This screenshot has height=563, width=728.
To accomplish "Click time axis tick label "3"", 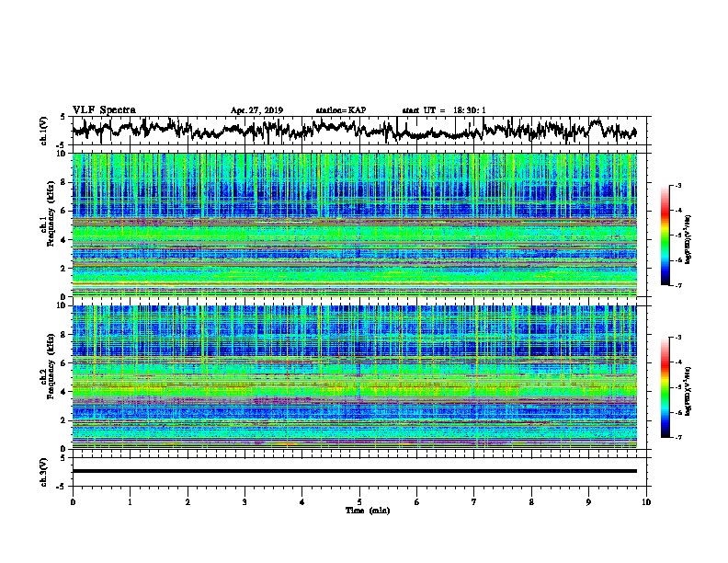I will click(245, 502).
